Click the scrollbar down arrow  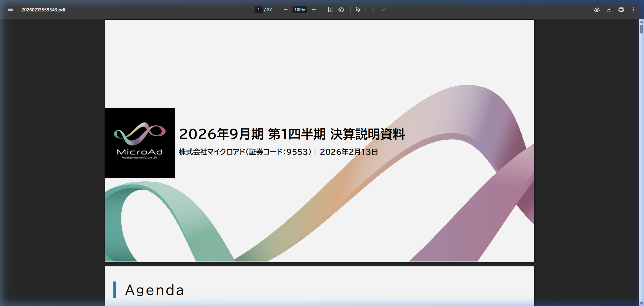tap(641, 303)
